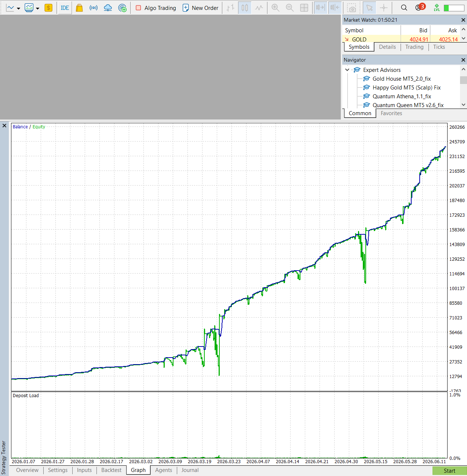The image size is (467, 476).
Task: Open Strategy Tester Journal tab
Action: click(190, 470)
